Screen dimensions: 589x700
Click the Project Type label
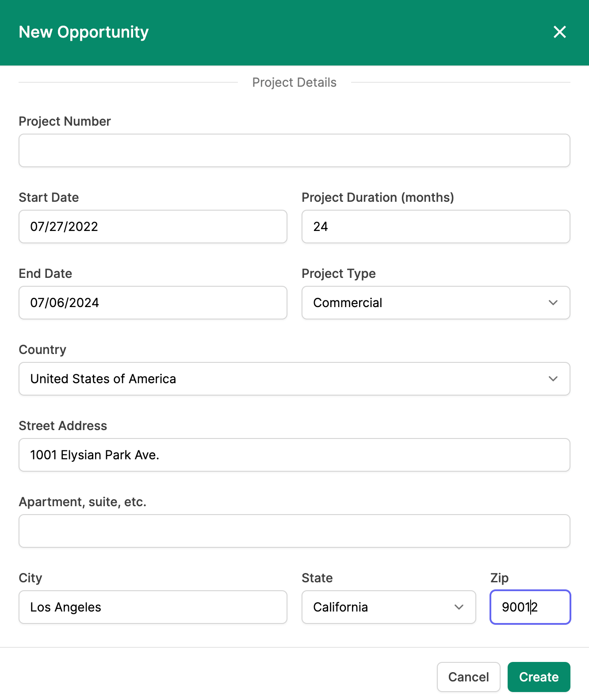tap(339, 274)
